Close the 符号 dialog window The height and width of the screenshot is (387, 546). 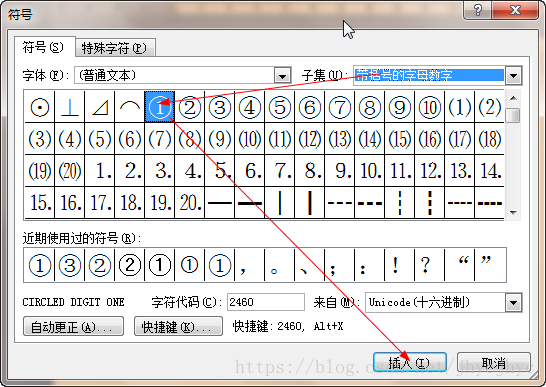(x=515, y=10)
